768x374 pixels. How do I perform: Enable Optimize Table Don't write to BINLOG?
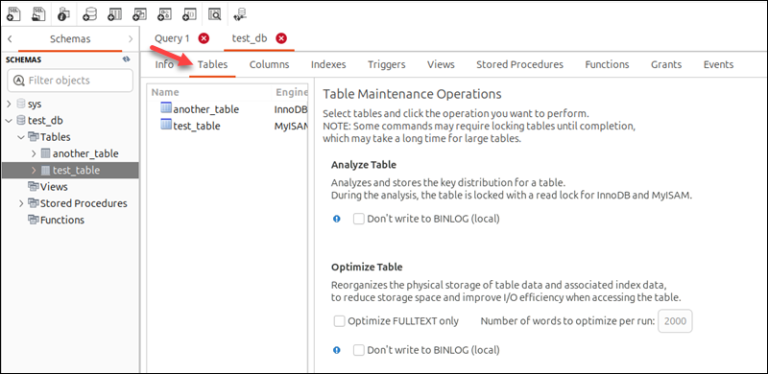tap(359, 350)
